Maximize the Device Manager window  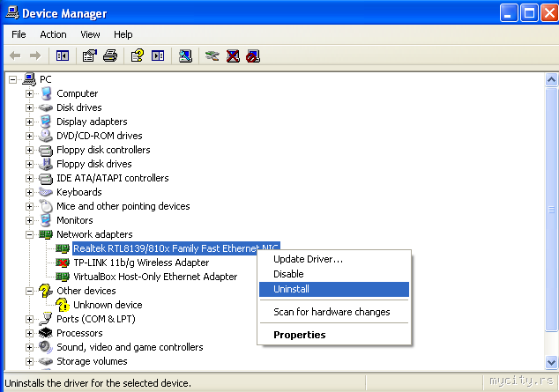(529, 13)
